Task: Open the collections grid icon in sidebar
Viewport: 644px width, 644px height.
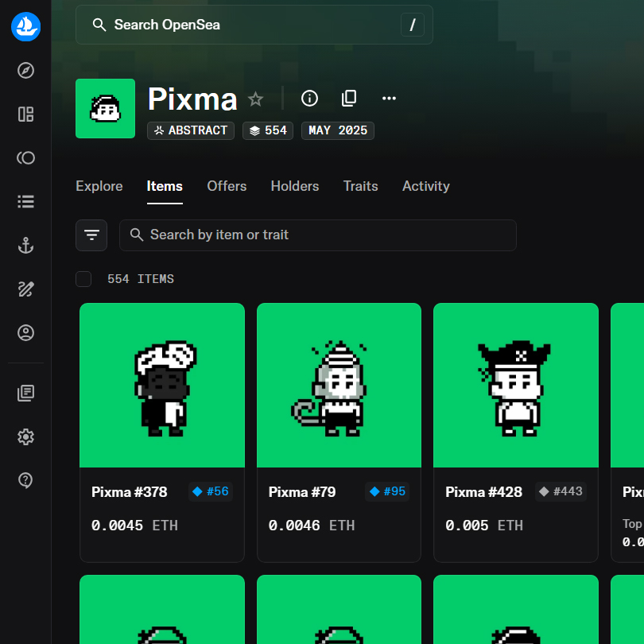Action: coord(25,114)
